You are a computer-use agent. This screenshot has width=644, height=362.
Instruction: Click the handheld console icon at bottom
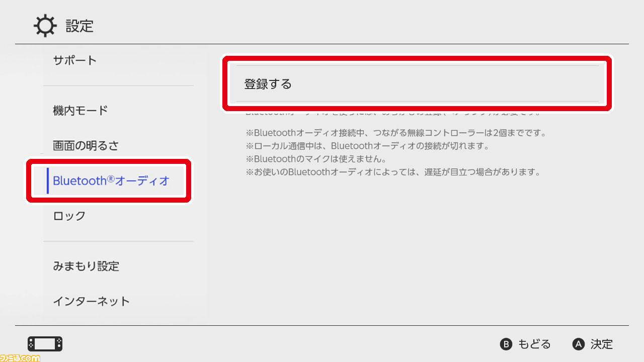45,344
